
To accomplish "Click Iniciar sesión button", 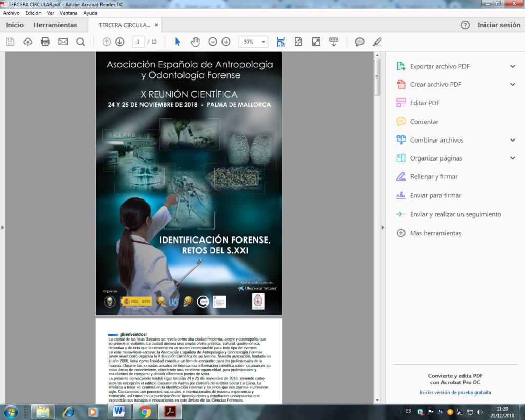I will pyautogui.click(x=499, y=25).
